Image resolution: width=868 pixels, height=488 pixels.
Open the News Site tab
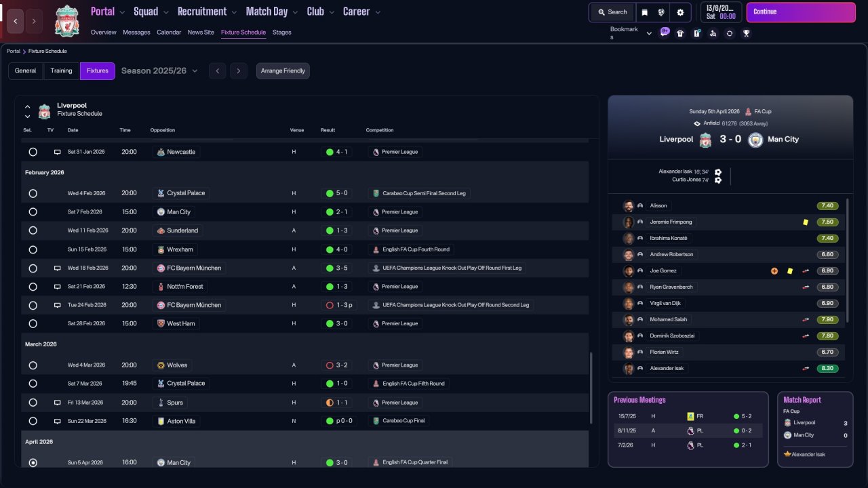[201, 33]
